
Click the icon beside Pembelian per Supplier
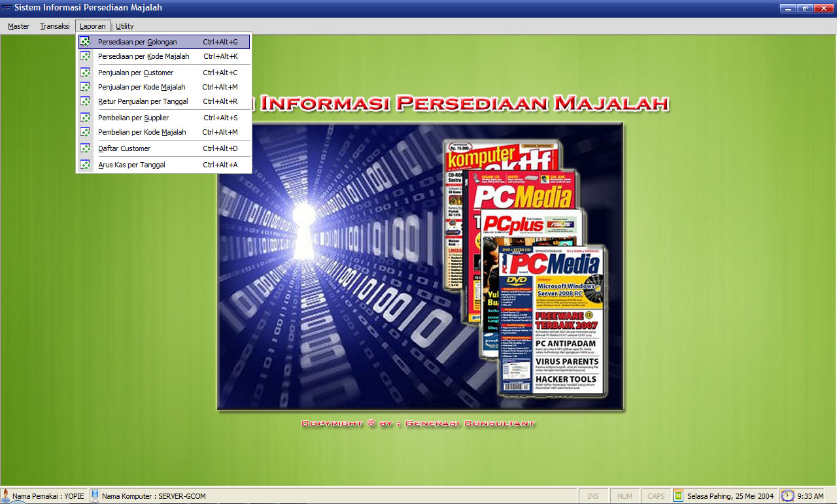[x=85, y=118]
